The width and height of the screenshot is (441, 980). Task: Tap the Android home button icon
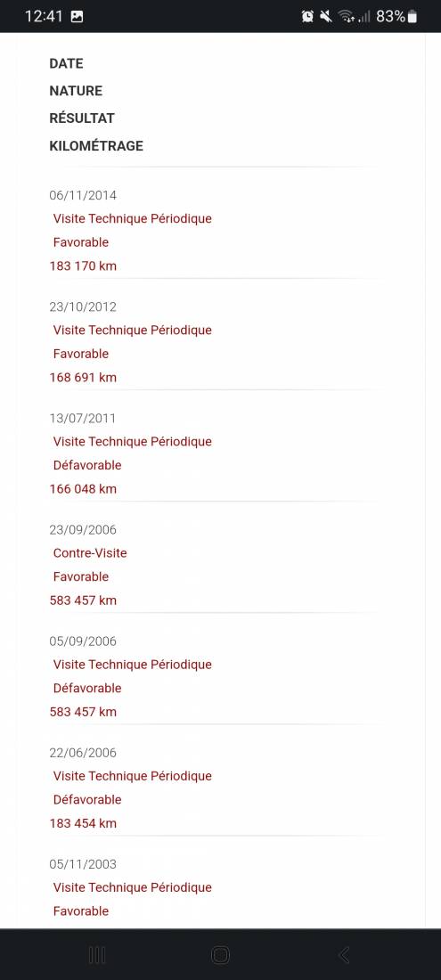coord(221,954)
